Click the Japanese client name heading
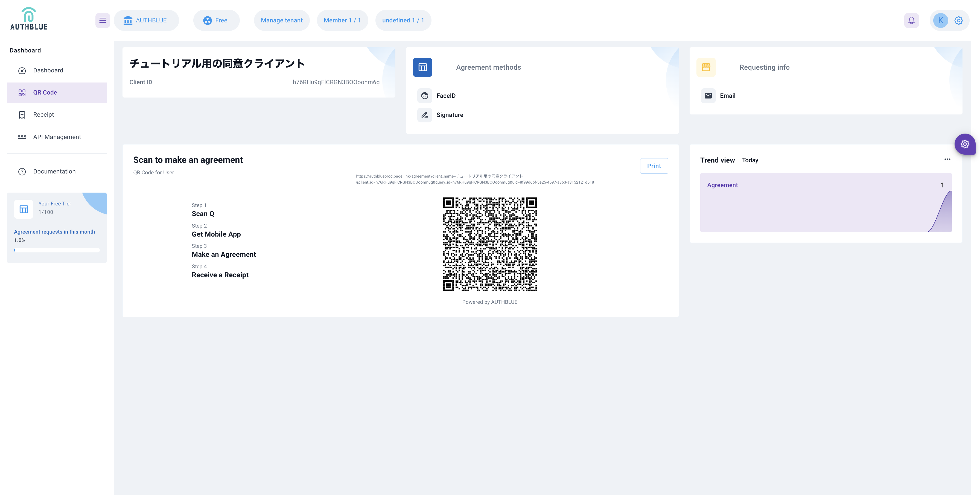The width and height of the screenshot is (980, 495). pos(217,63)
